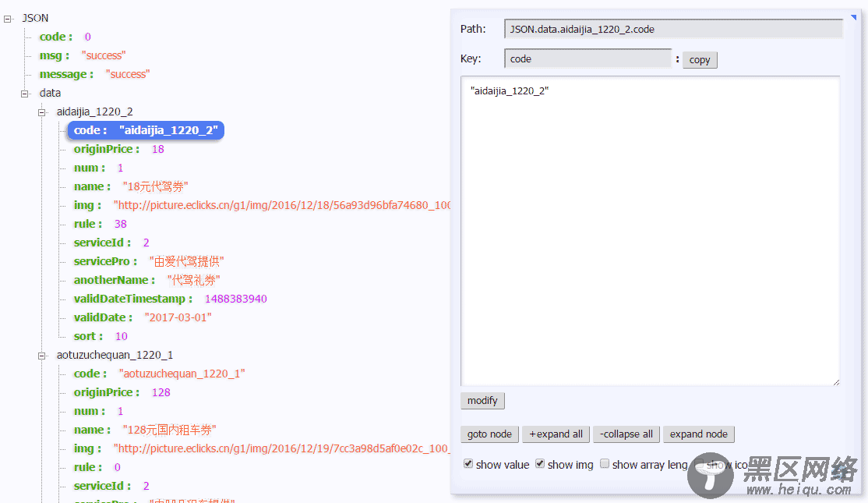Click the aidaijia_1220_2 node label
The width and height of the screenshot is (868, 503).
pyautogui.click(x=94, y=112)
